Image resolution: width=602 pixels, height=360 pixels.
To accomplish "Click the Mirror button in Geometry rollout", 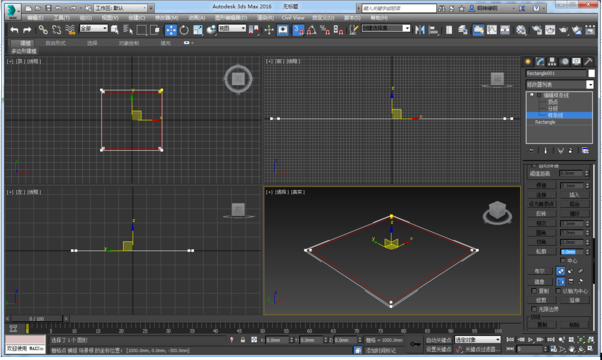I will coord(539,281).
